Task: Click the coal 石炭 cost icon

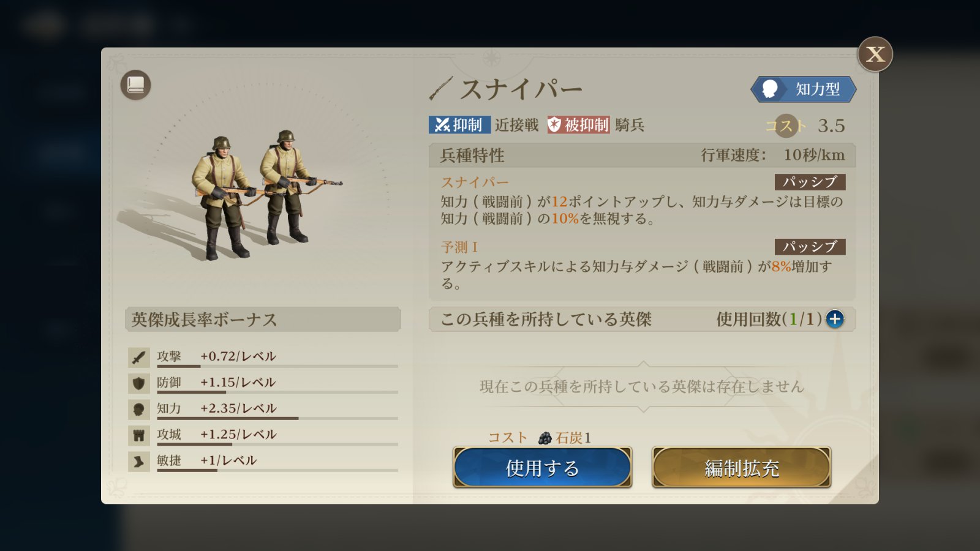Action: pos(545,438)
